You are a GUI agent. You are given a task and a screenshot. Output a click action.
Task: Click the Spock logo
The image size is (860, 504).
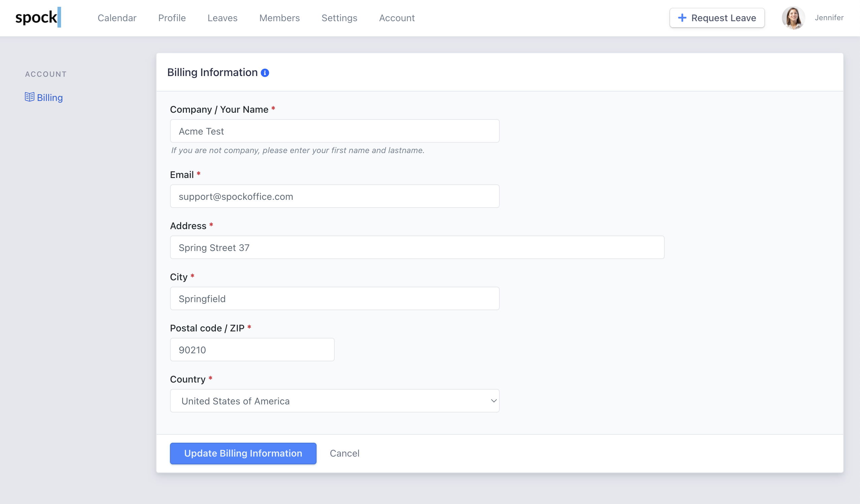(x=38, y=17)
